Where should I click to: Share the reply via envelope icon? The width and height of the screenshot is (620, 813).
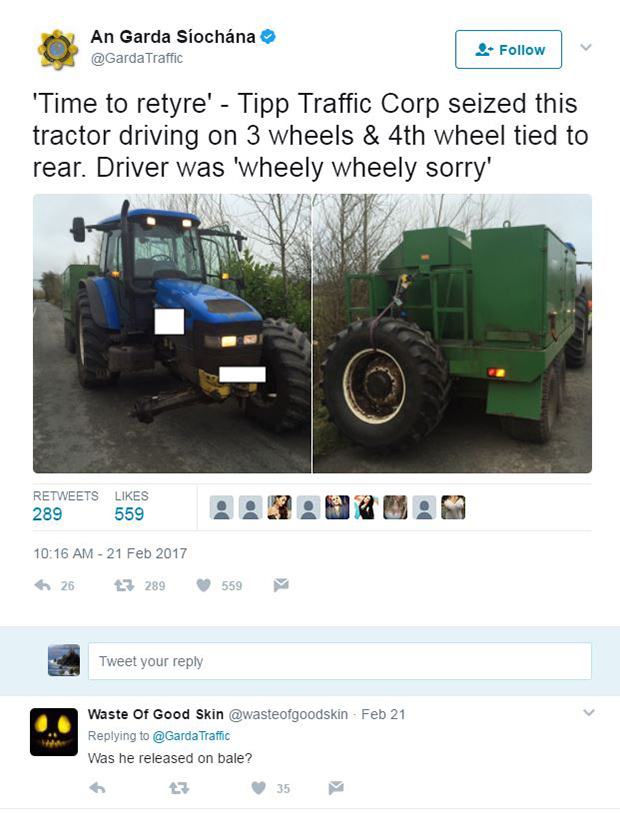coord(336,788)
